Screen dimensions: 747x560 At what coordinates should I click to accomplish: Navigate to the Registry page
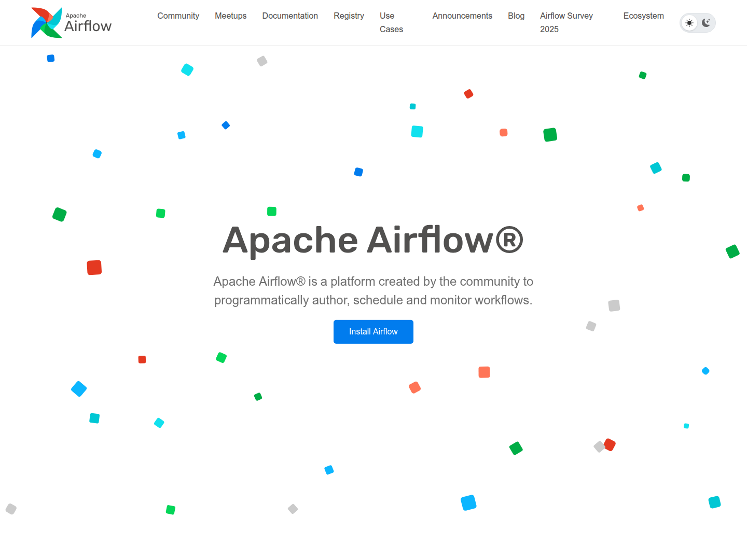click(349, 16)
